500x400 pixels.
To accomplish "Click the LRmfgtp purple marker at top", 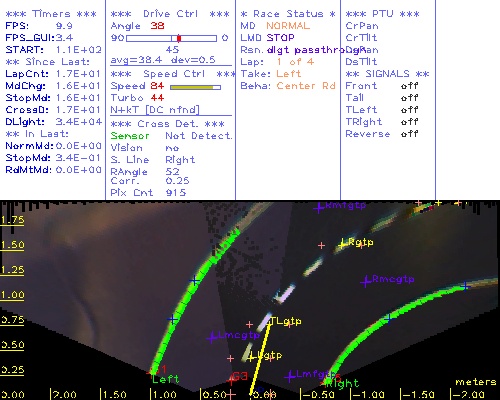I will 319,207.
